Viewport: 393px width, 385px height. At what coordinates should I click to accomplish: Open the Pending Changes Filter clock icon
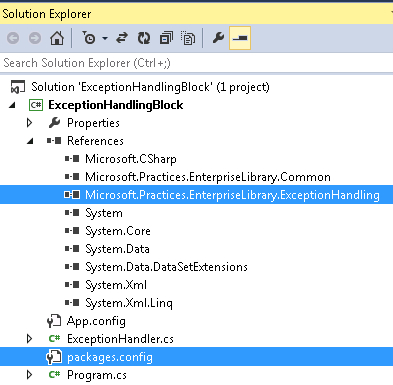89,38
